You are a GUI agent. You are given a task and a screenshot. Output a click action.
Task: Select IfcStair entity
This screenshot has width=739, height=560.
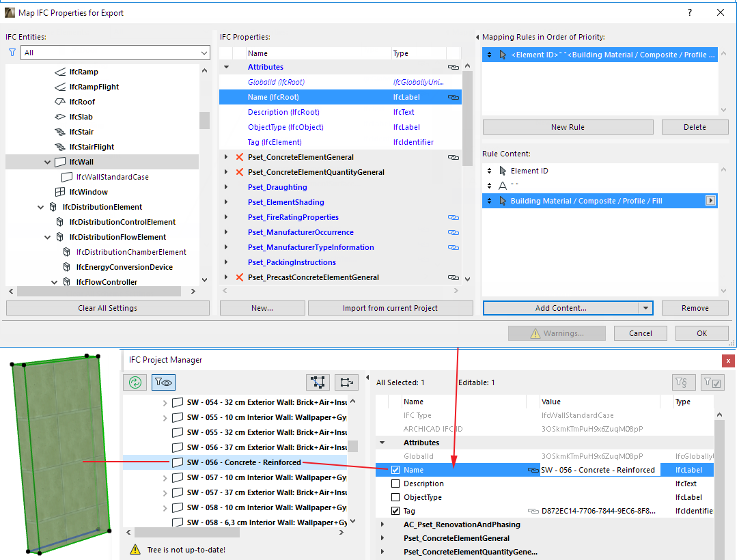tap(81, 132)
